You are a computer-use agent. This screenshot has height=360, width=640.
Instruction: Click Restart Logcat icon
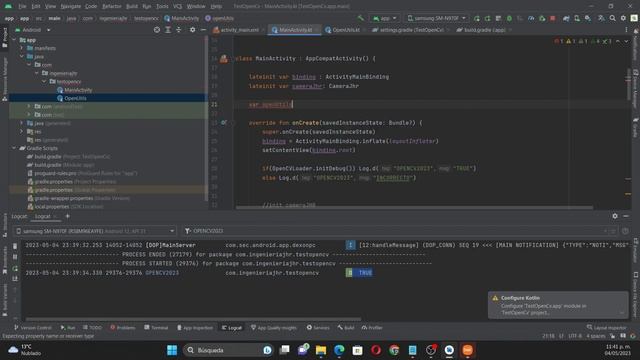pyautogui.click(x=15, y=268)
